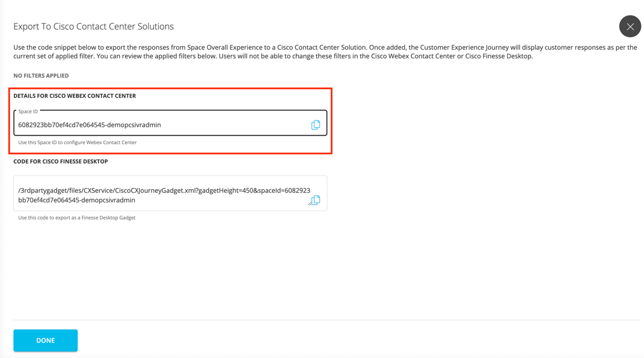Click the description paragraph about code snippet
This screenshot has height=358, width=644.
(x=325, y=52)
